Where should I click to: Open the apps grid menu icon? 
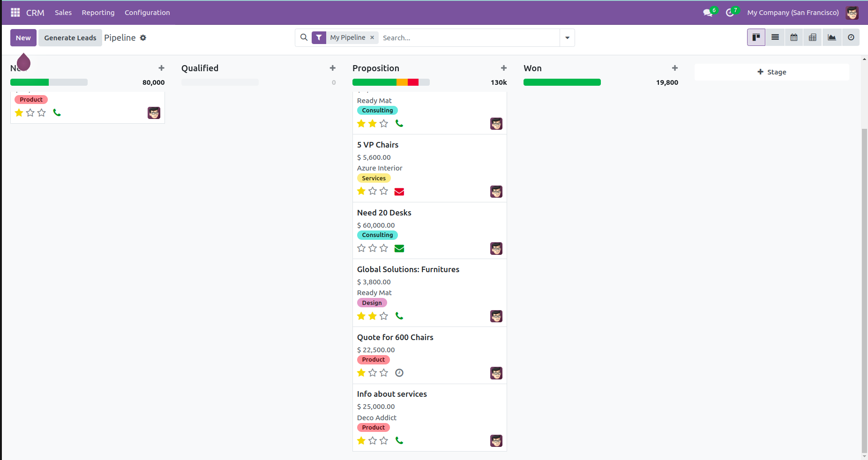pyautogui.click(x=15, y=13)
